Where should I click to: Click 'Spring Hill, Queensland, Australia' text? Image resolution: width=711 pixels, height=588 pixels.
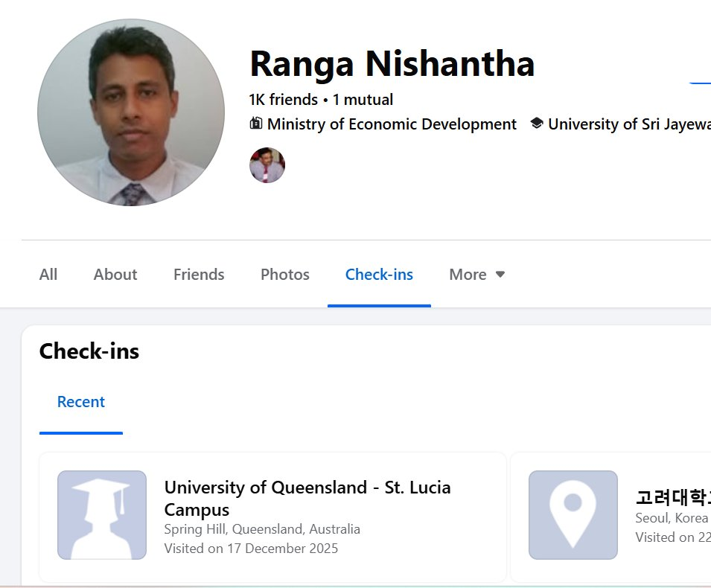click(262, 529)
